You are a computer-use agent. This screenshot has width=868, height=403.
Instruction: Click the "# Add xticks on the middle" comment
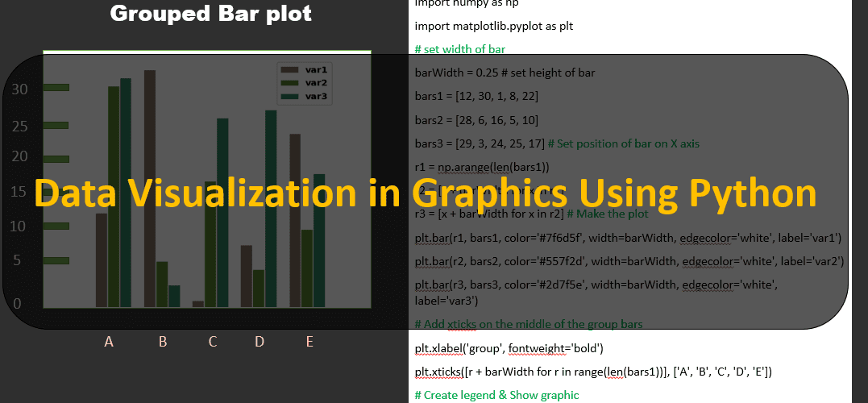529,324
